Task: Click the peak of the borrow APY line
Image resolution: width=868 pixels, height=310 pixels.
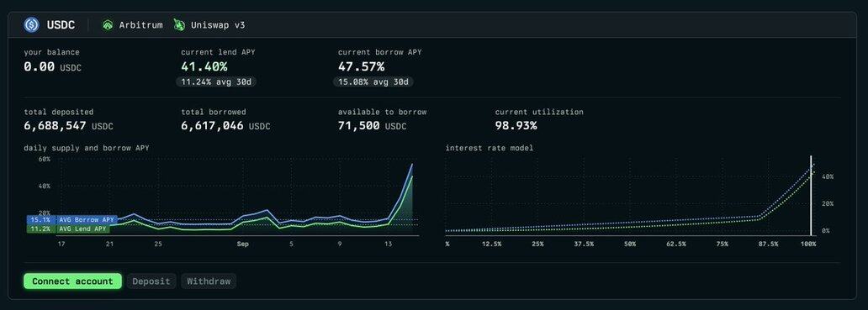Action: (x=412, y=165)
